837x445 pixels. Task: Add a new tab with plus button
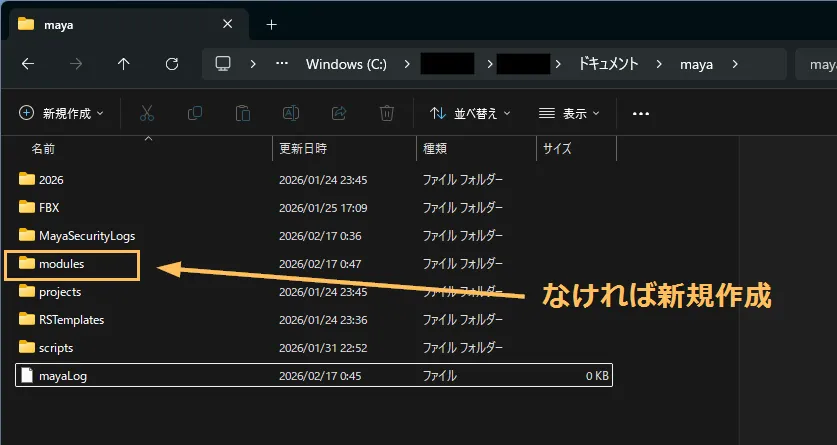(271, 24)
